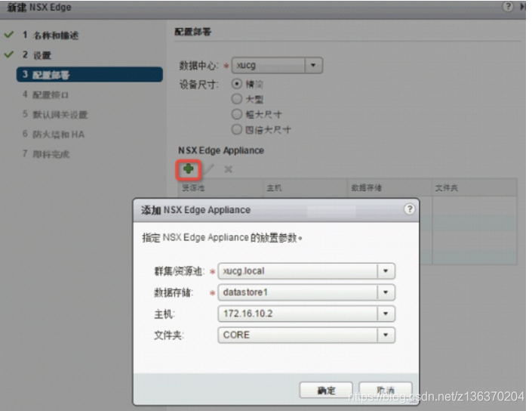This screenshot has height=411, width=532.
Task: Expand the 主机 172.16.10.2 dropdown
Action: (386, 314)
